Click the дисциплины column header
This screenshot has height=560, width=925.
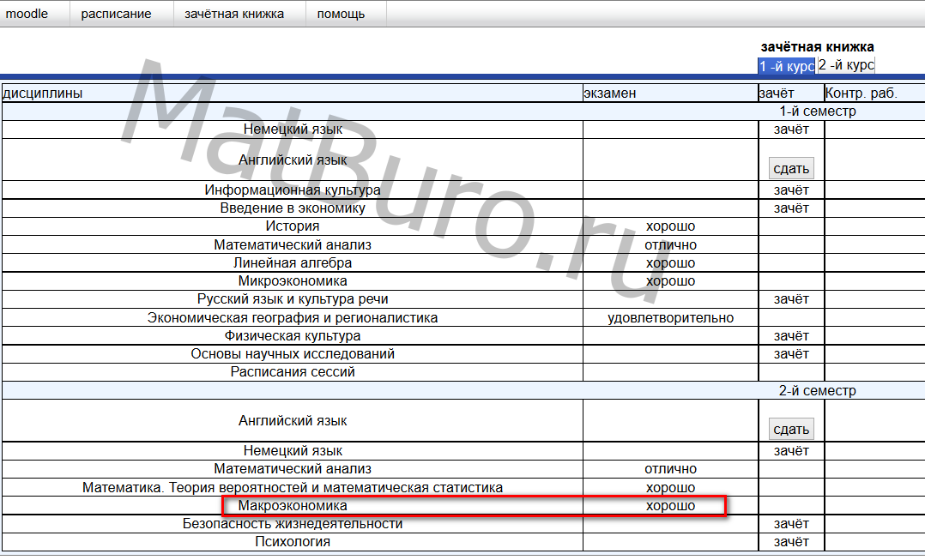point(43,93)
